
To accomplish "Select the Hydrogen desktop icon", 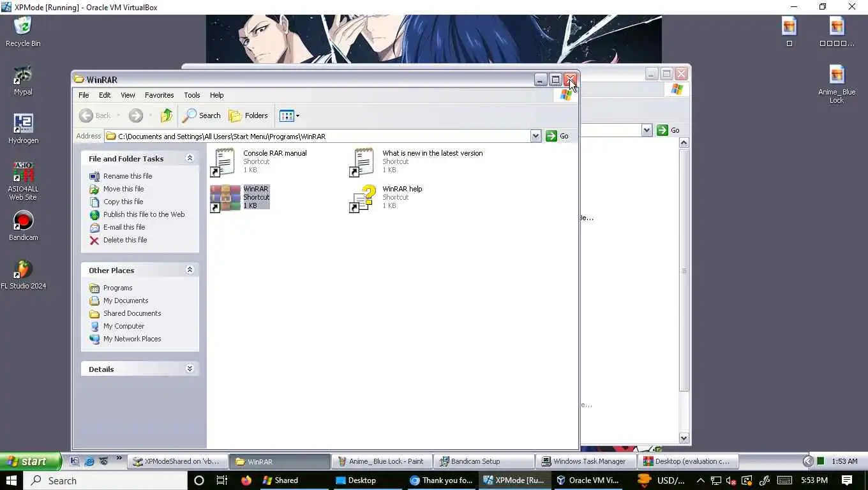I will [23, 129].
